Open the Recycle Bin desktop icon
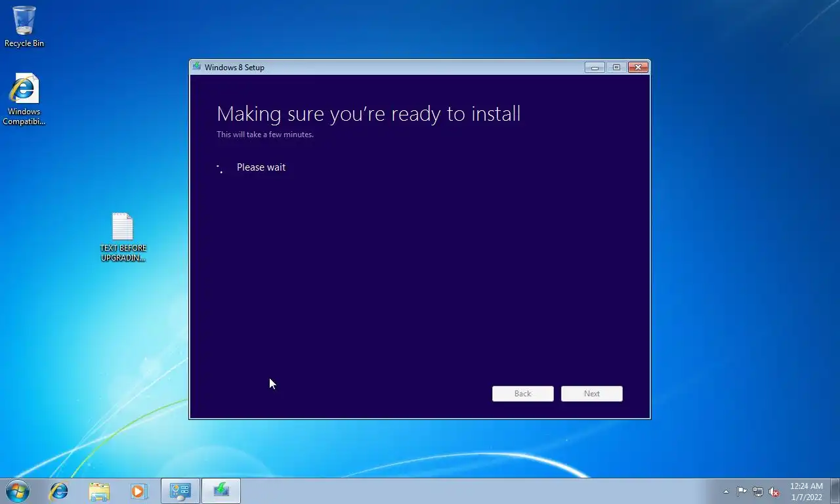This screenshot has height=504, width=840. pos(24,26)
